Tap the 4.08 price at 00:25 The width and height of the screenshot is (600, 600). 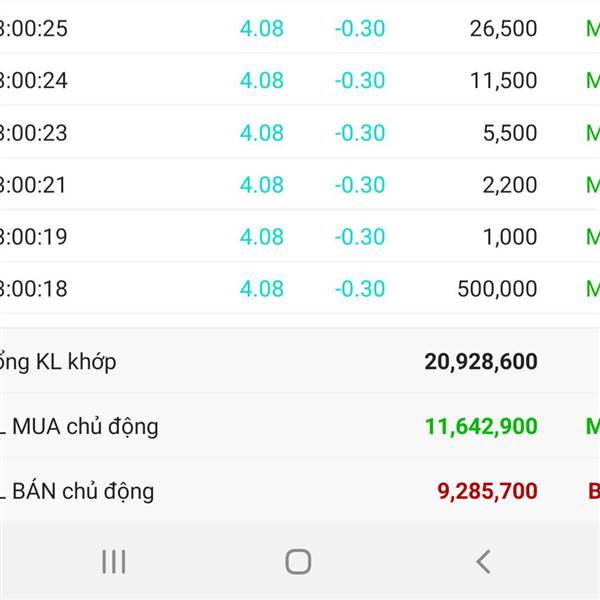pyautogui.click(x=262, y=29)
